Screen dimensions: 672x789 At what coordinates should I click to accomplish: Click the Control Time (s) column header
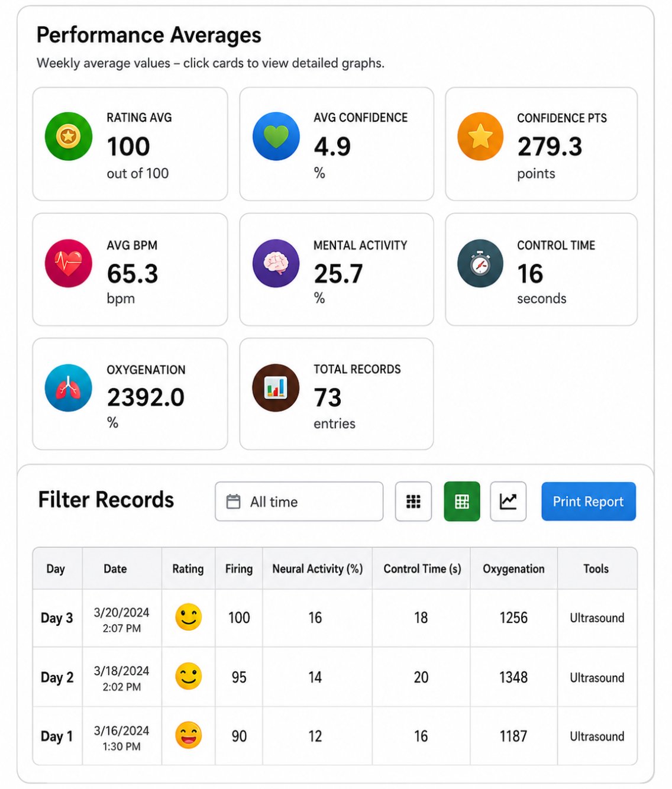point(422,568)
